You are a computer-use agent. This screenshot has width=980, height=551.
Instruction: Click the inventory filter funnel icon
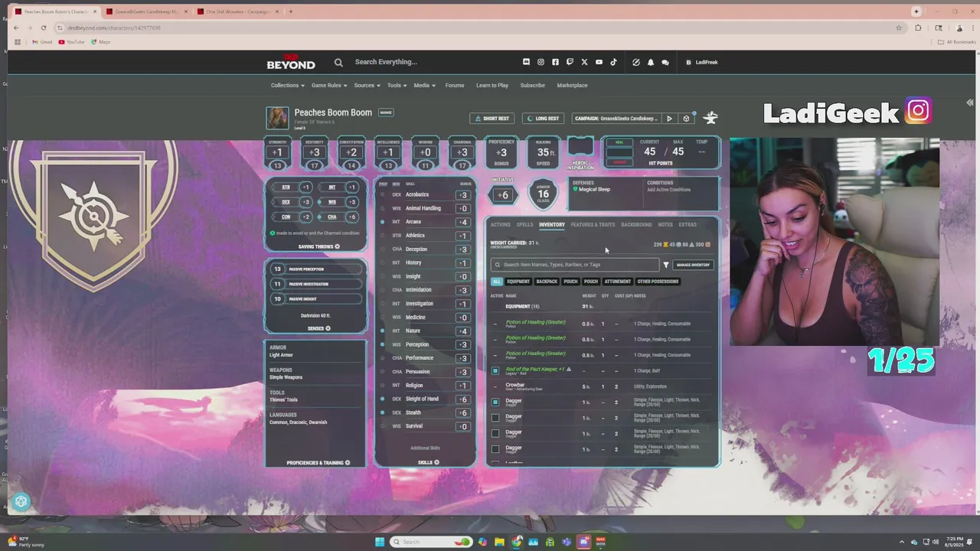coord(666,265)
